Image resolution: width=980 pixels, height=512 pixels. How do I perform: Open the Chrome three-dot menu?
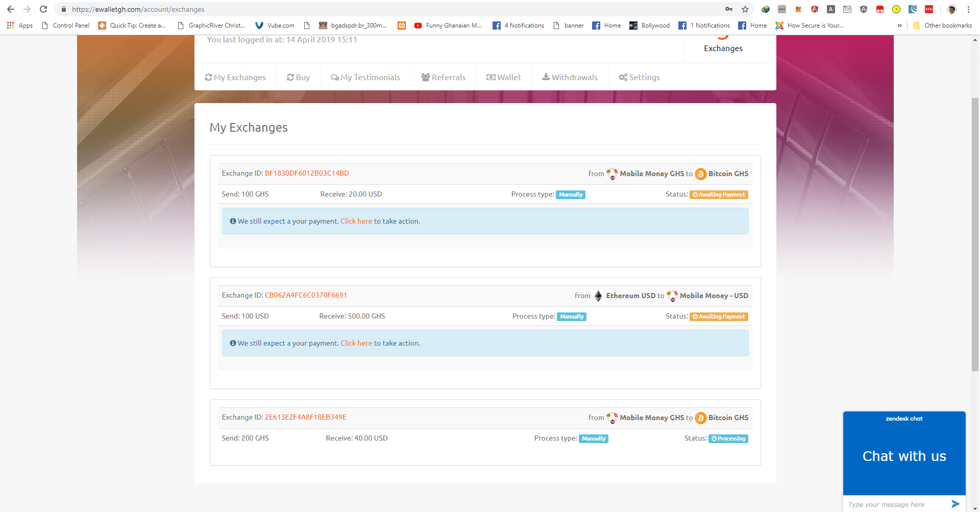click(968, 9)
